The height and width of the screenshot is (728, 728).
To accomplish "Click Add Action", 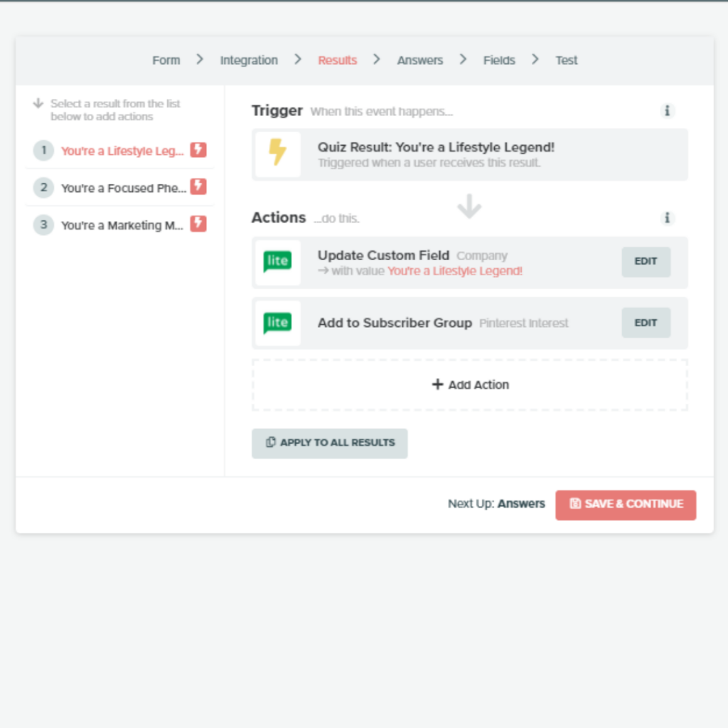I will (x=470, y=385).
